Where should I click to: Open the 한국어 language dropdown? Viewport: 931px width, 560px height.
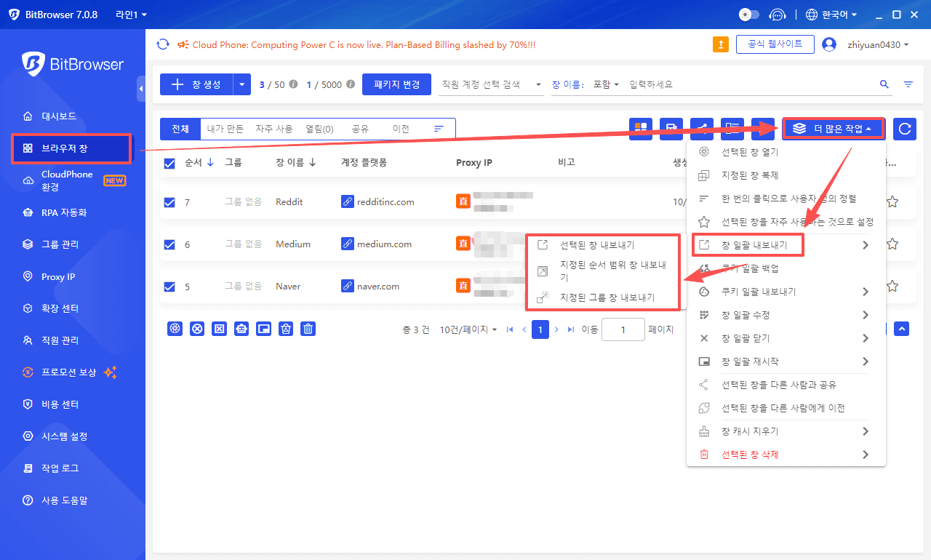pyautogui.click(x=831, y=15)
